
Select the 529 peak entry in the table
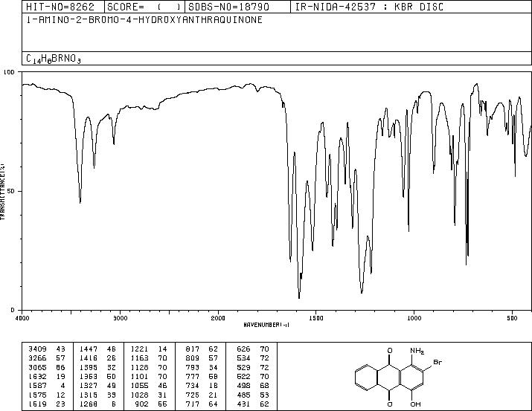click(x=253, y=367)
